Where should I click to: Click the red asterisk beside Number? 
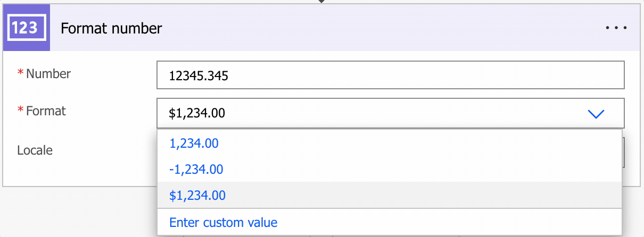21,74
